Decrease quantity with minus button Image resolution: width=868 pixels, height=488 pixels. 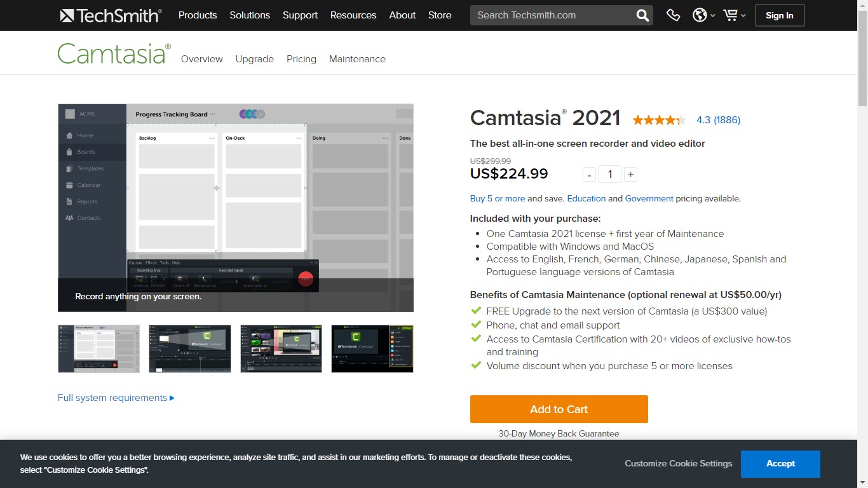pos(590,175)
